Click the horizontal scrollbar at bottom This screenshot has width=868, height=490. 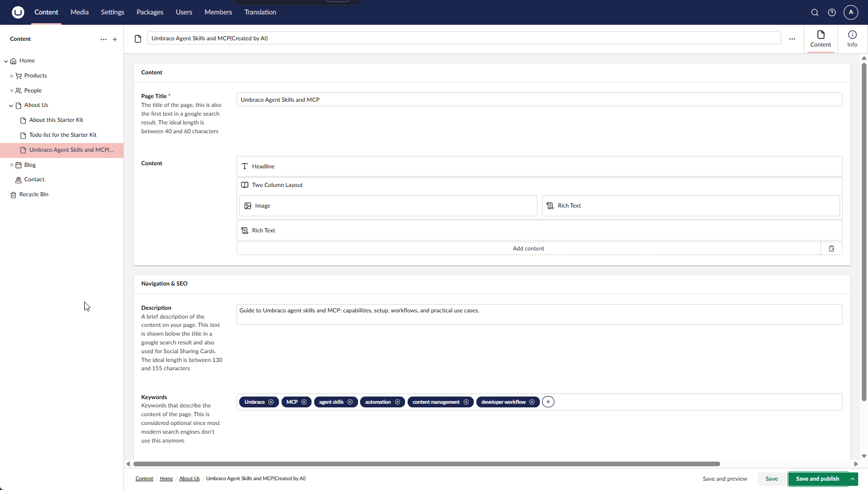point(427,464)
